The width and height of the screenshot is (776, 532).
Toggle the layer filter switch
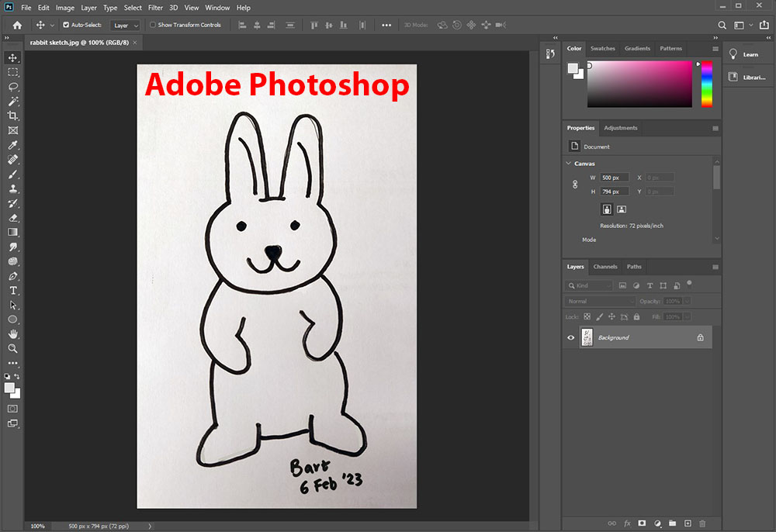coord(689,284)
